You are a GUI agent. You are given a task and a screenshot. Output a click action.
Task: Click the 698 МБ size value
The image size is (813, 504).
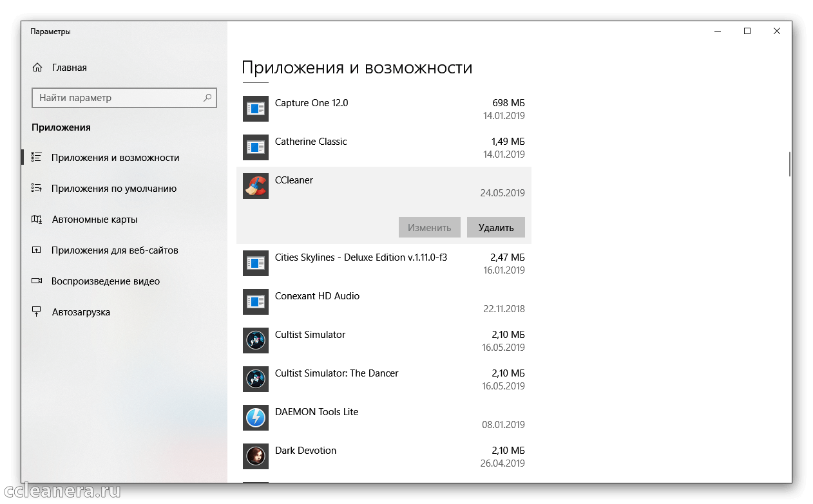tap(508, 103)
